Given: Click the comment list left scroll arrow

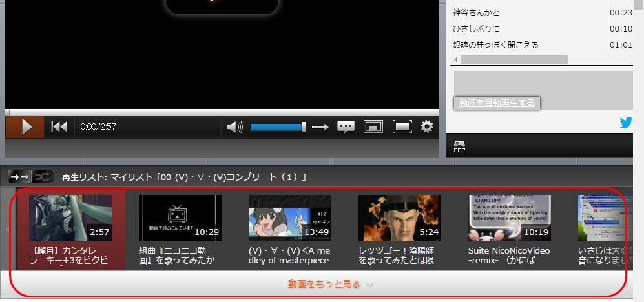Looking at the screenshot, I should point(455,60).
